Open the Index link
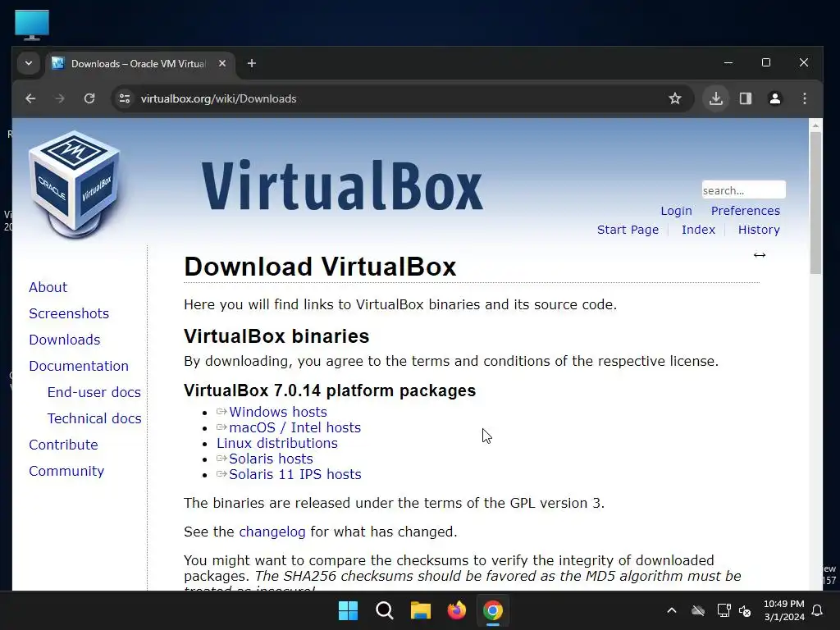840x630 pixels. [698, 230]
